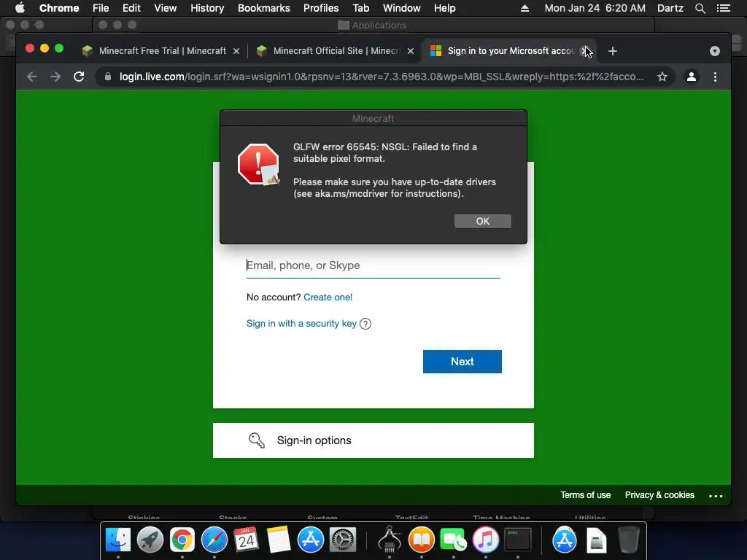Open Books icon in Dock
The height and width of the screenshot is (560, 747).
point(422,540)
